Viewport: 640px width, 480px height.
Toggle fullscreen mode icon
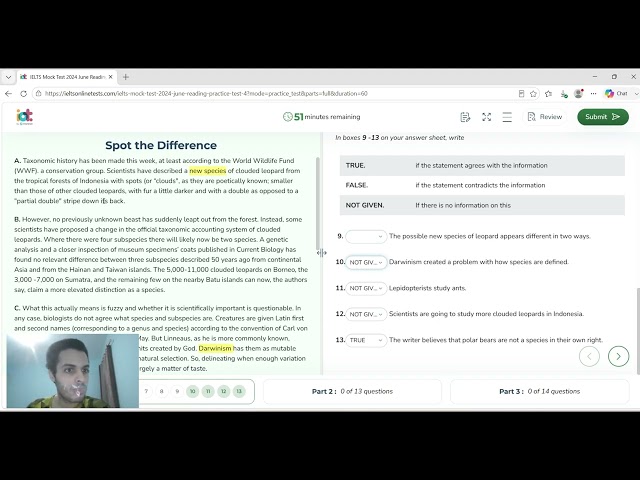point(486,117)
